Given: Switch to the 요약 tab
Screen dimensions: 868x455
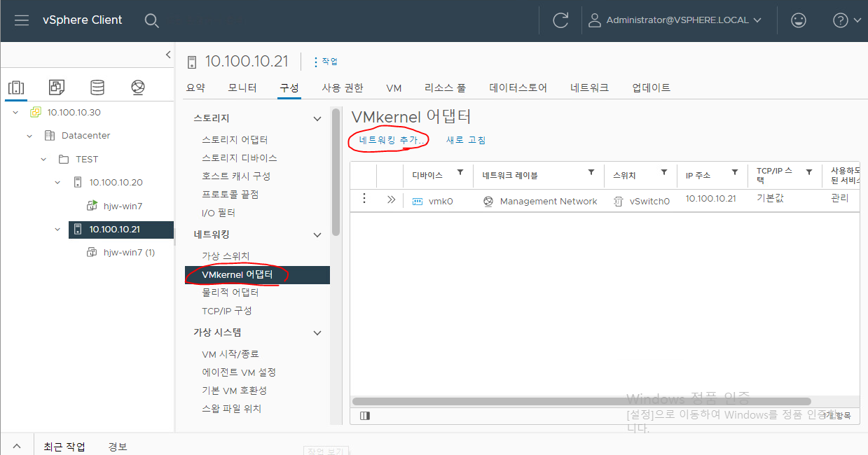Looking at the screenshot, I should click(195, 88).
